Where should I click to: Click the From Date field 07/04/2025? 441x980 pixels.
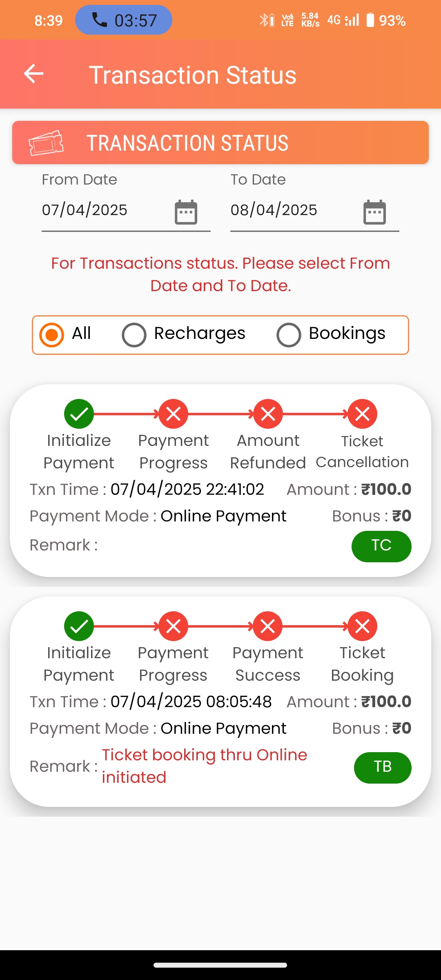[85, 210]
